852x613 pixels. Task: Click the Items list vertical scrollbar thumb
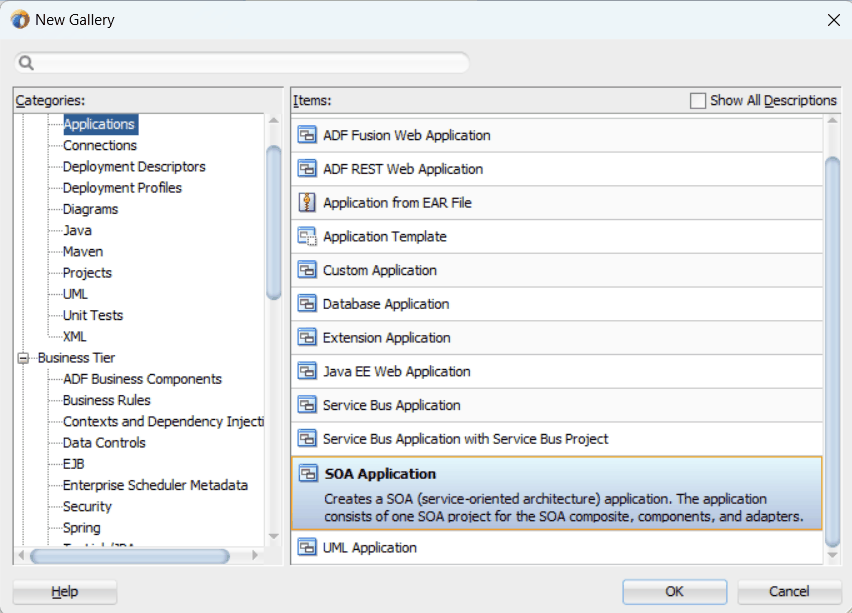(832, 352)
